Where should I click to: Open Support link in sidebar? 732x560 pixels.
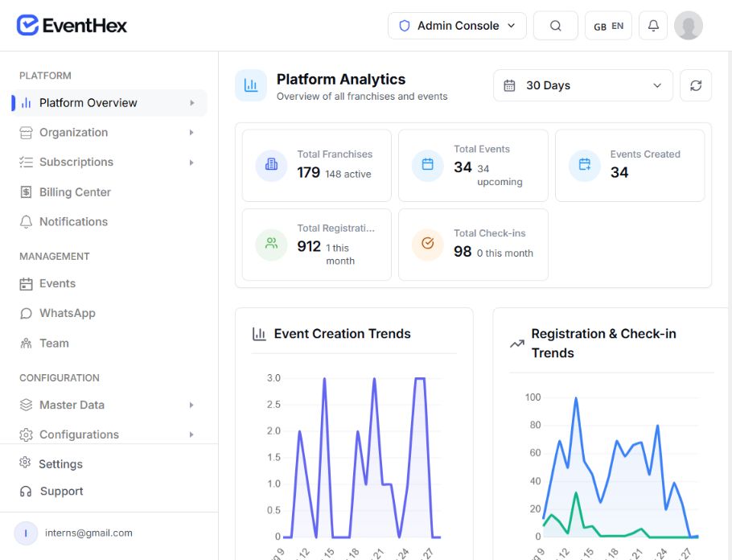(61, 492)
